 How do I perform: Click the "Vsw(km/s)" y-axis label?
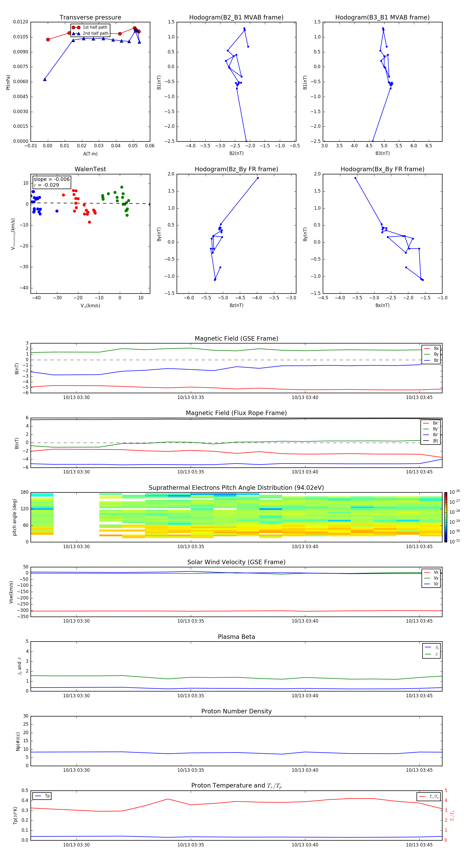11,592
